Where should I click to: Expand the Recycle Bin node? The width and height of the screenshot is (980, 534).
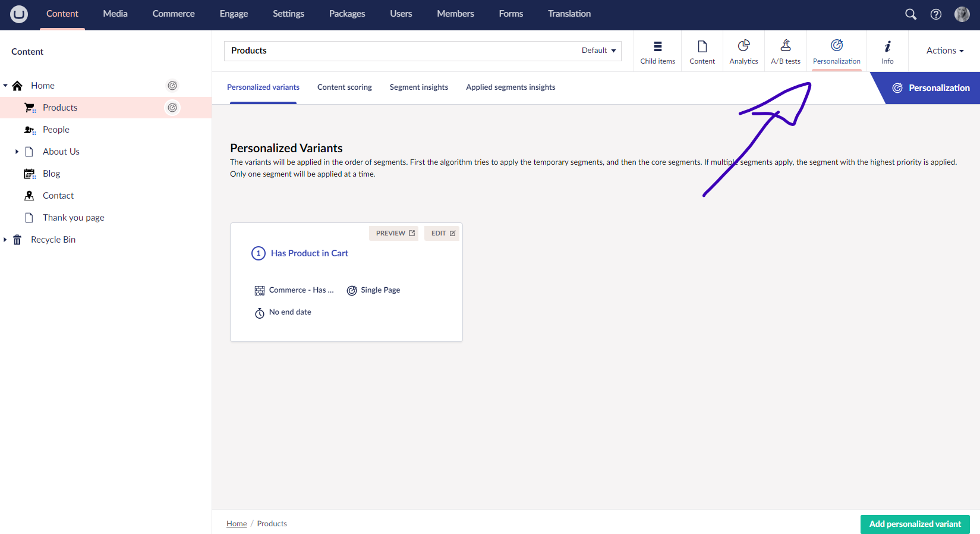5,240
